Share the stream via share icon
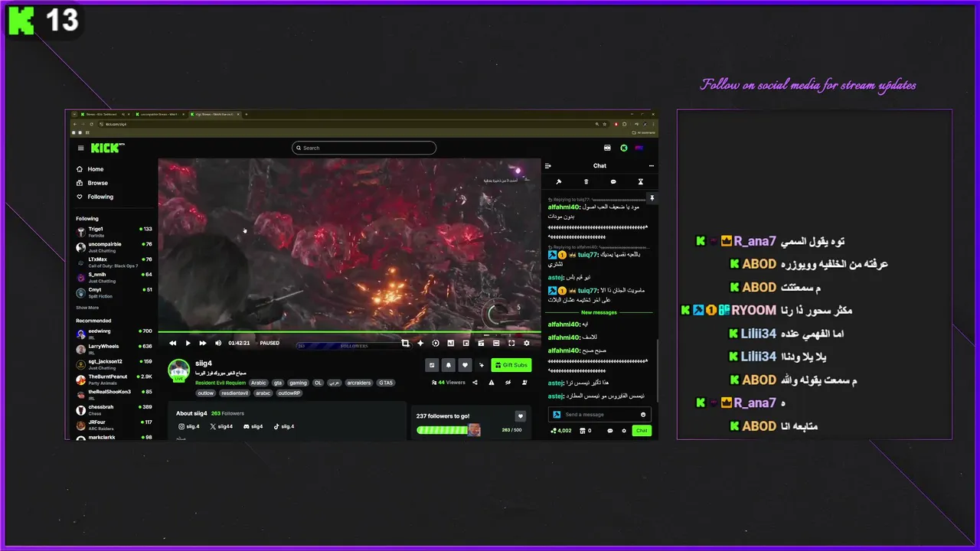This screenshot has height=551, width=980. (x=475, y=383)
